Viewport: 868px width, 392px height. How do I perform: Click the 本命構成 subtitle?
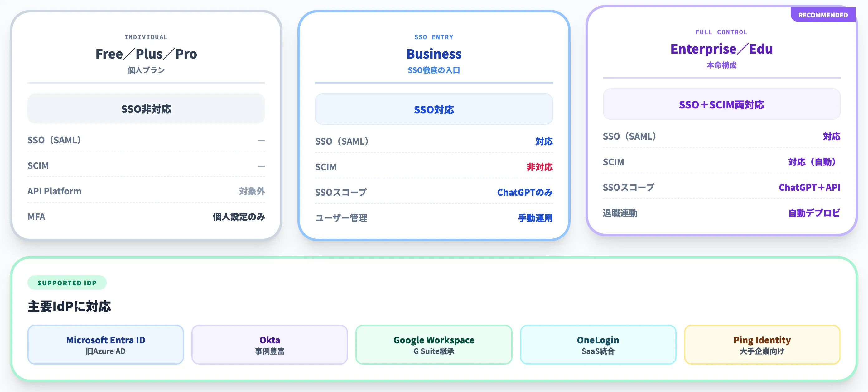[x=721, y=65]
